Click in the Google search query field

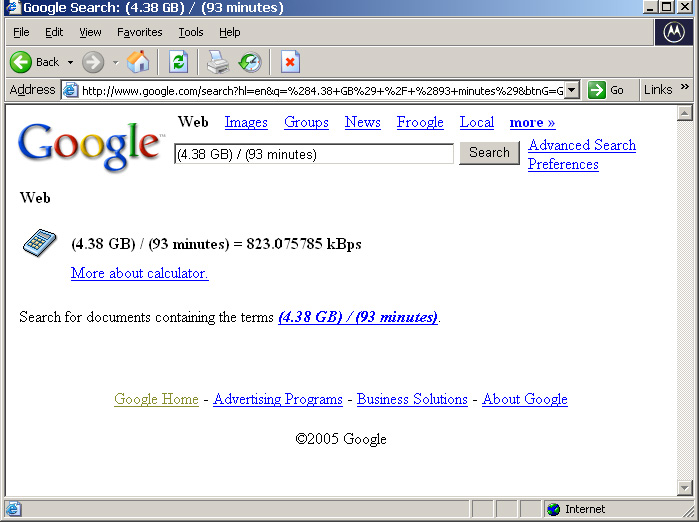coord(314,154)
